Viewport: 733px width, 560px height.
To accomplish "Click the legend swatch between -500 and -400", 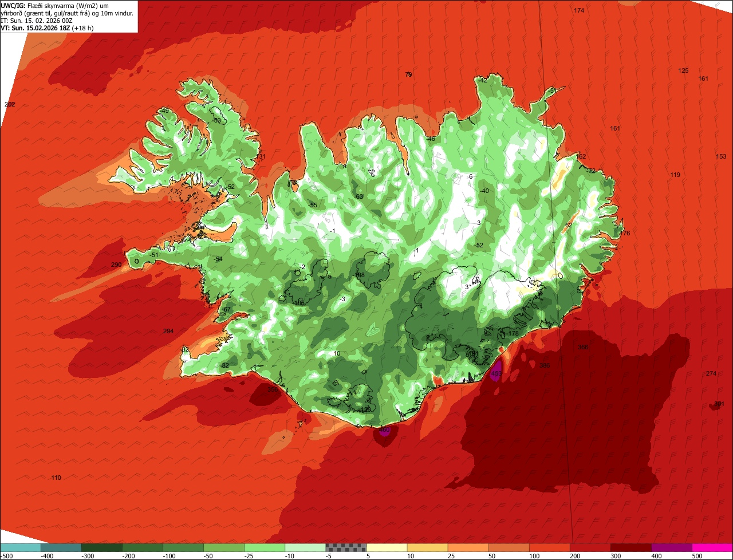I will click(21, 547).
